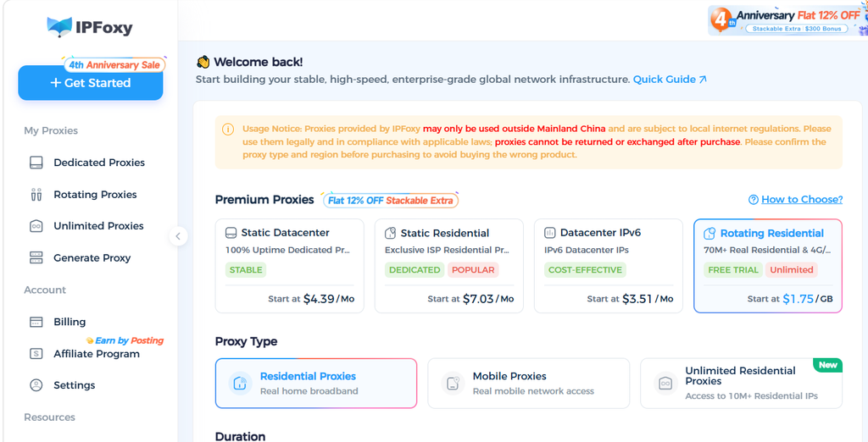868x442 pixels.
Task: Click the Affiliate Program dollar icon
Action: pos(36,354)
